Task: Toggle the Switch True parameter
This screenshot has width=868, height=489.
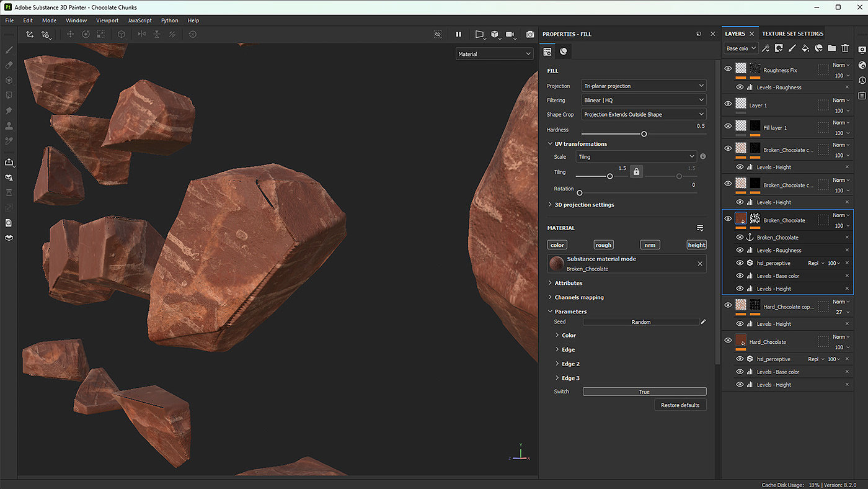Action: point(644,392)
